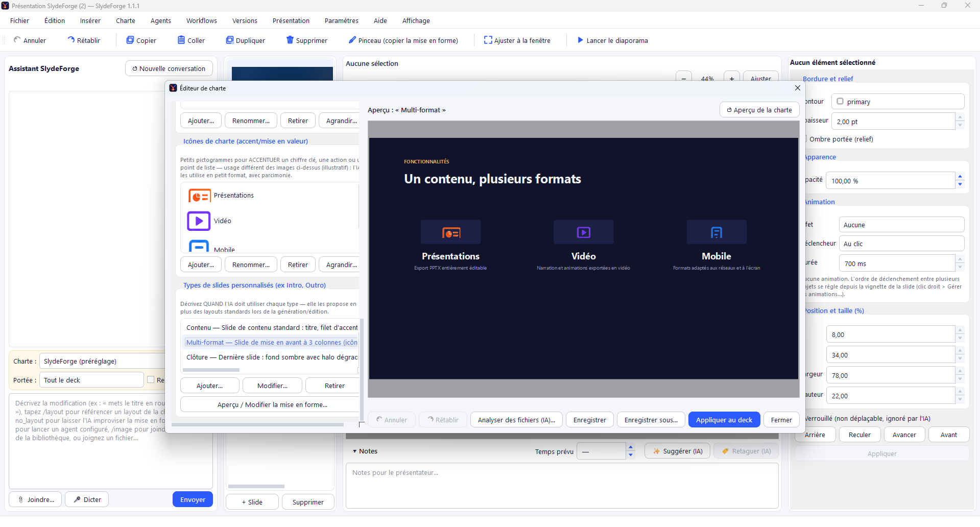
Task: Close the Éditeur de charte dialog
Action: (x=798, y=88)
